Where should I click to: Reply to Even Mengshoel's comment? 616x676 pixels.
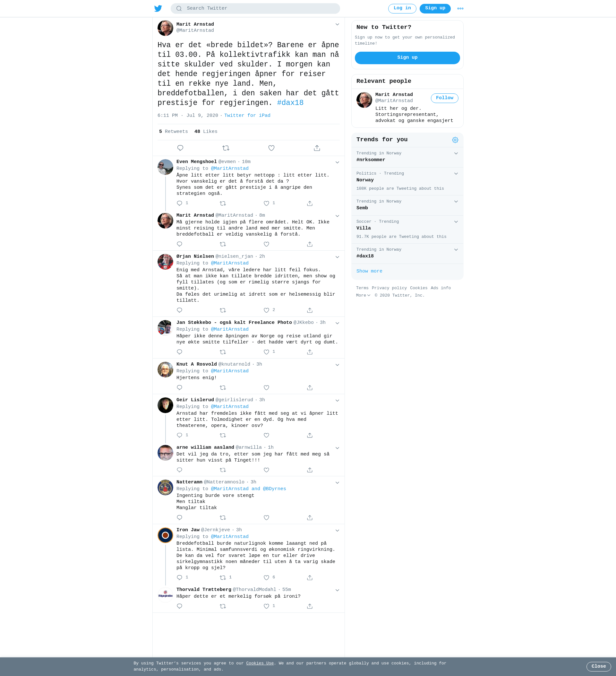point(179,203)
